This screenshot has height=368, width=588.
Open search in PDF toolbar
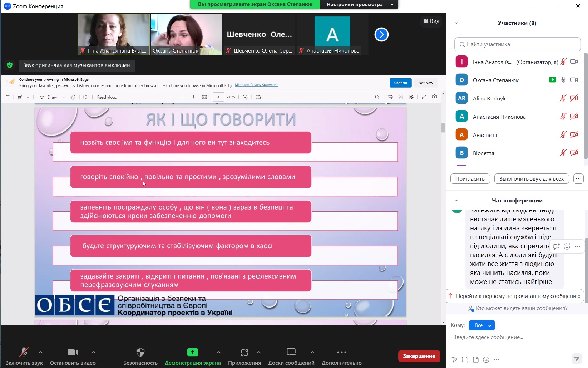[x=377, y=97]
